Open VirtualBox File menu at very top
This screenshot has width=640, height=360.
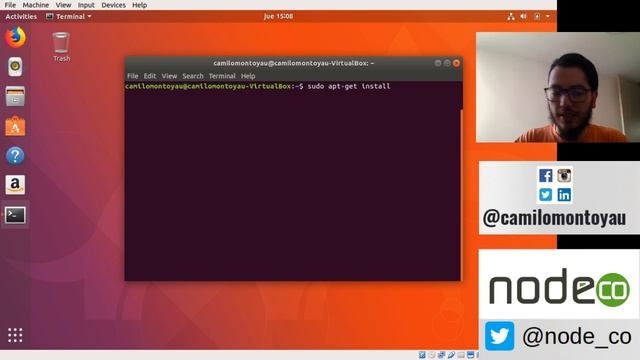click(10, 5)
